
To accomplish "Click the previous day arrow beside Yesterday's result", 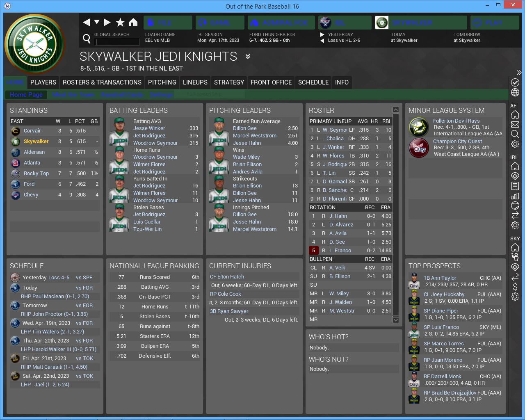I will tap(322, 41).
